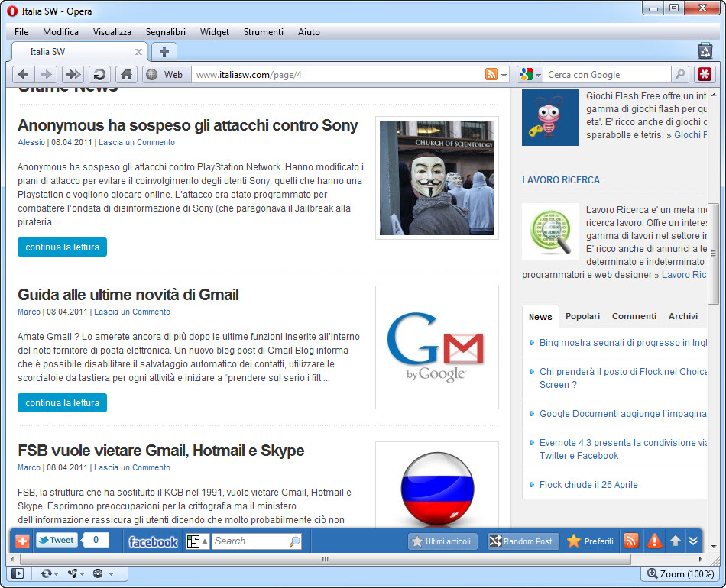Click Lascia un Commento under Gmail article
The height and width of the screenshot is (588, 726).
[132, 312]
